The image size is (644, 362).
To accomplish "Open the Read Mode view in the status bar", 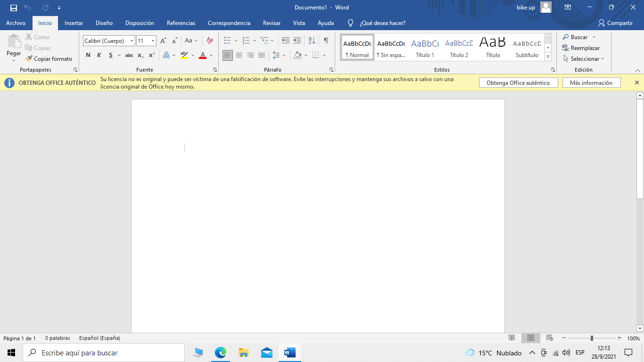I will (x=512, y=338).
